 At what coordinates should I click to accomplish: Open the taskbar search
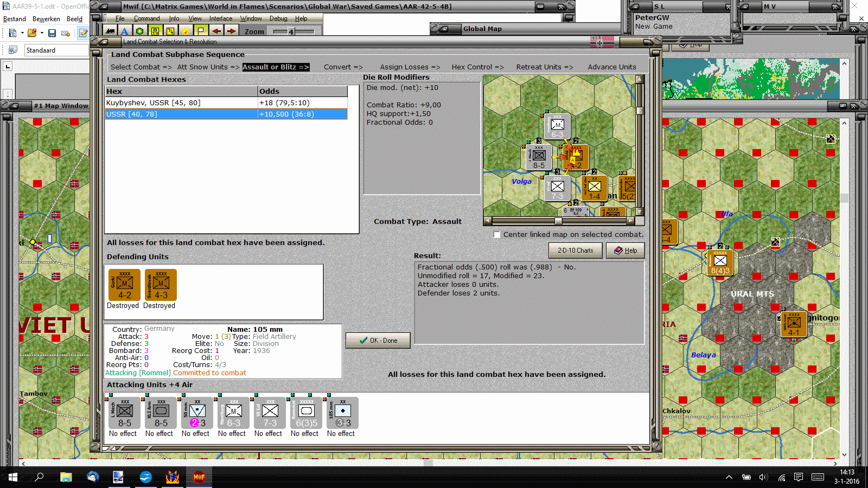tap(39, 477)
